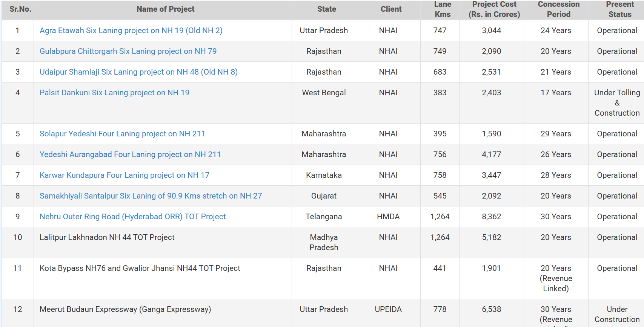
Task: Click the Lalitpur Lakhnadon NH 44 project name
Action: pos(107,237)
